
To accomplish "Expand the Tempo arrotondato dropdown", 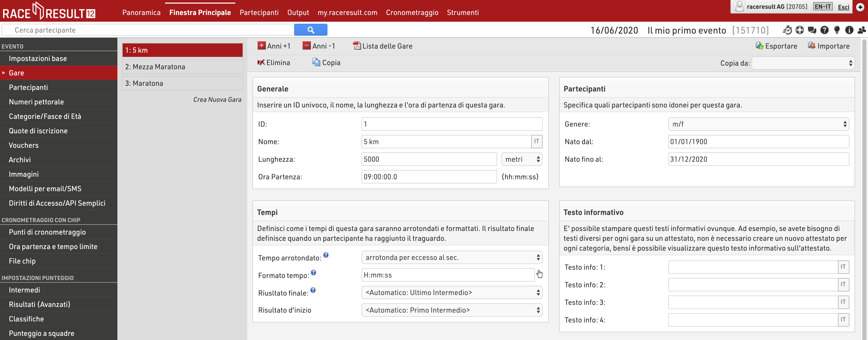I will [452, 258].
